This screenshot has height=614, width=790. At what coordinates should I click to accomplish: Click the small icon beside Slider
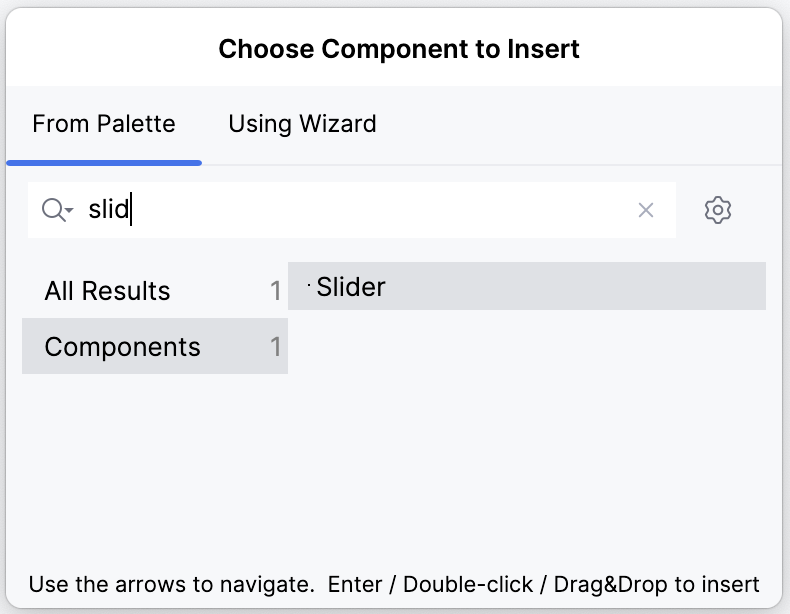pyautogui.click(x=309, y=287)
